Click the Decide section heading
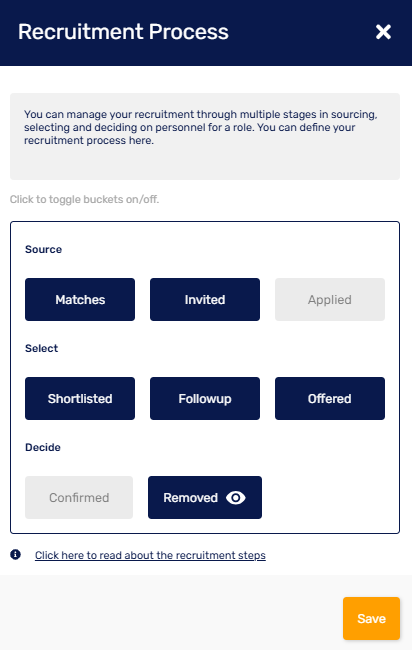 tap(43, 447)
